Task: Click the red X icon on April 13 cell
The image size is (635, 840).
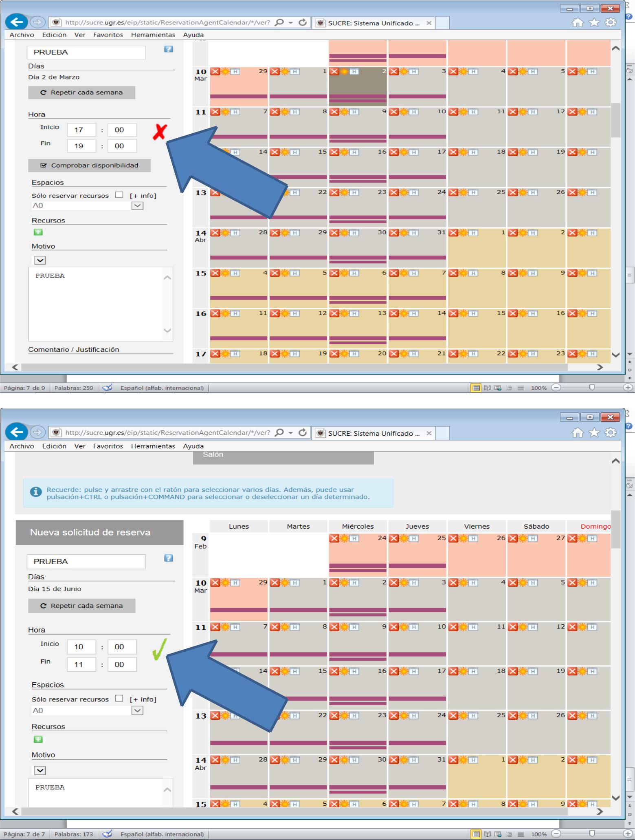Action: (334, 313)
